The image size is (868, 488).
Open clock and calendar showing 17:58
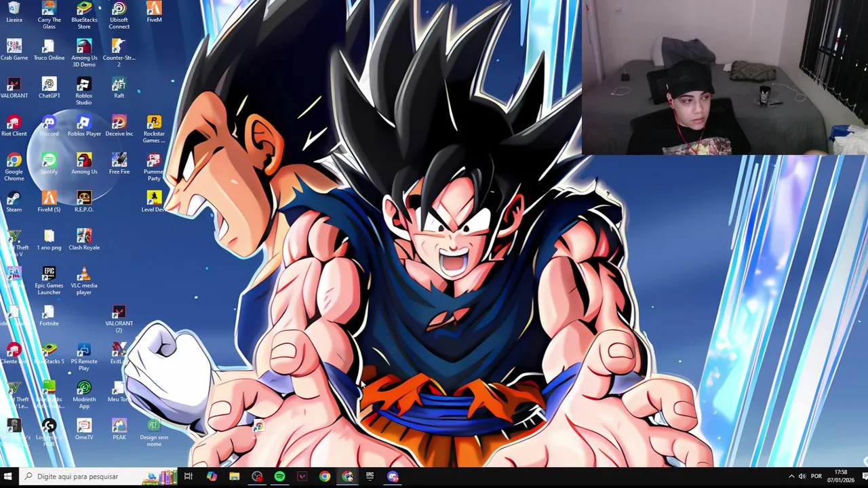840,476
